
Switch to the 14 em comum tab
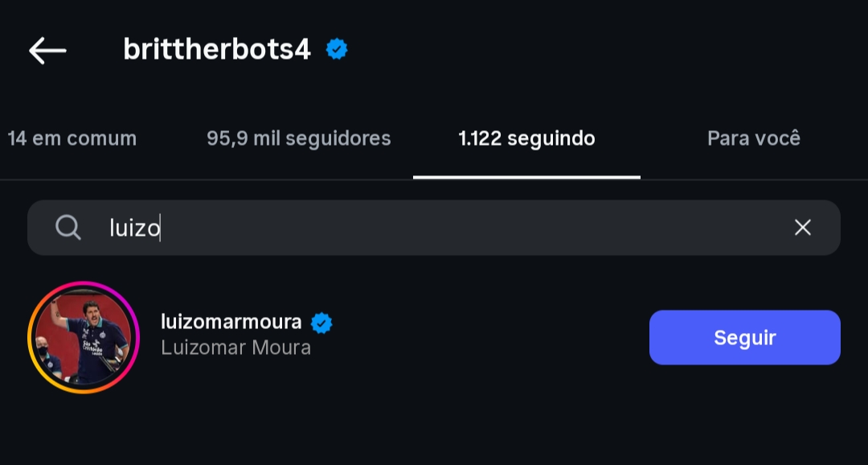point(72,138)
